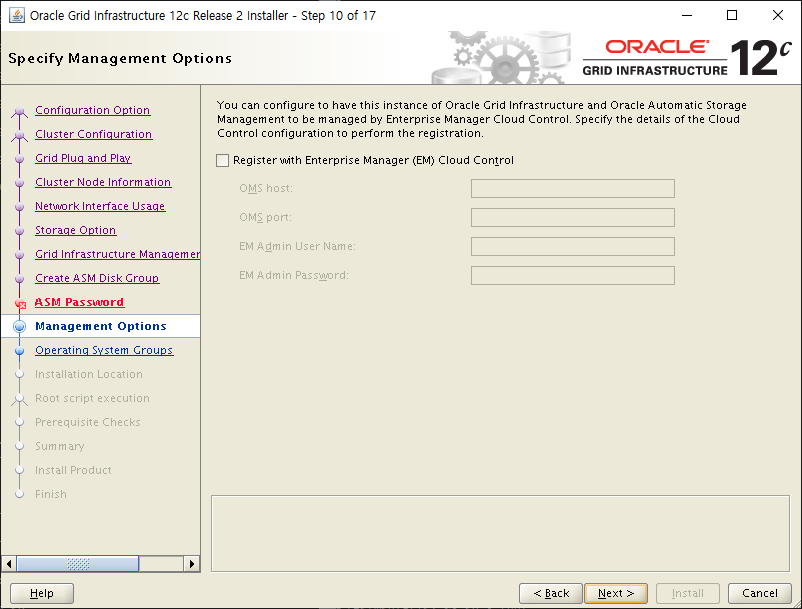Screen dimensions: 802x609
Task: Click the ASM Password error step icon
Action: 20,304
